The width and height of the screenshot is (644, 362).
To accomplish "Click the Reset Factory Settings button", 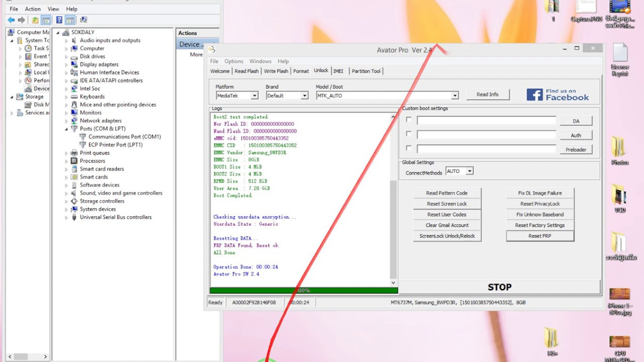I will click(x=540, y=225).
